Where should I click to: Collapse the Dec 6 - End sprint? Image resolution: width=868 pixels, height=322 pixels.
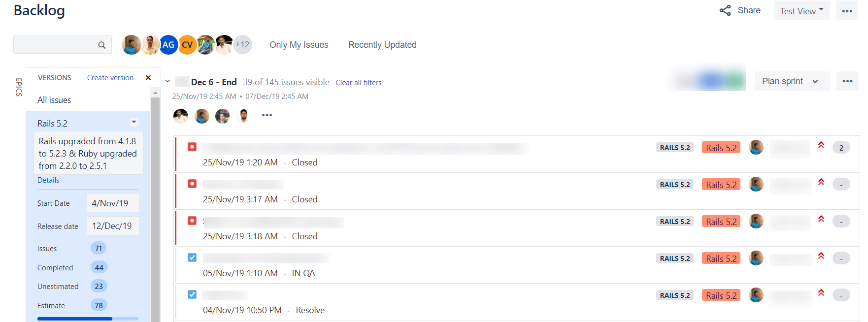167,82
